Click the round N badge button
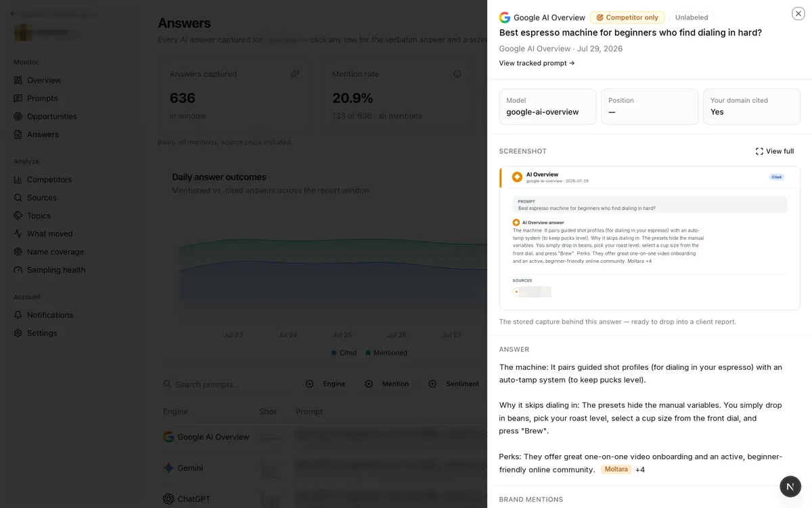 tap(790, 486)
